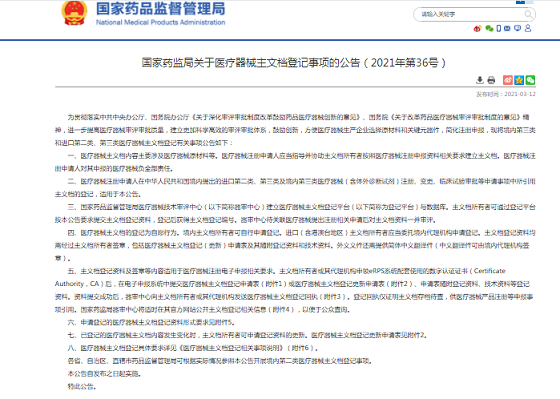
Task: Download the announcement via the download icon
Action: pos(480,80)
